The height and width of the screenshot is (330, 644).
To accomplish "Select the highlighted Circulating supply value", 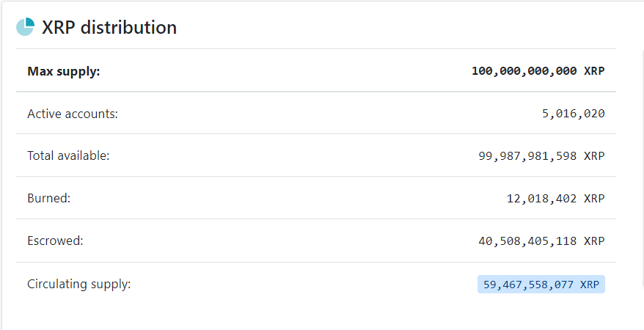I will click(x=541, y=284).
